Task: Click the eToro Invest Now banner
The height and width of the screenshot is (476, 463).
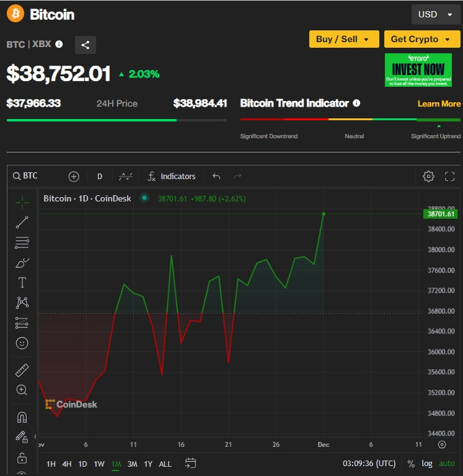Action: 418,70
